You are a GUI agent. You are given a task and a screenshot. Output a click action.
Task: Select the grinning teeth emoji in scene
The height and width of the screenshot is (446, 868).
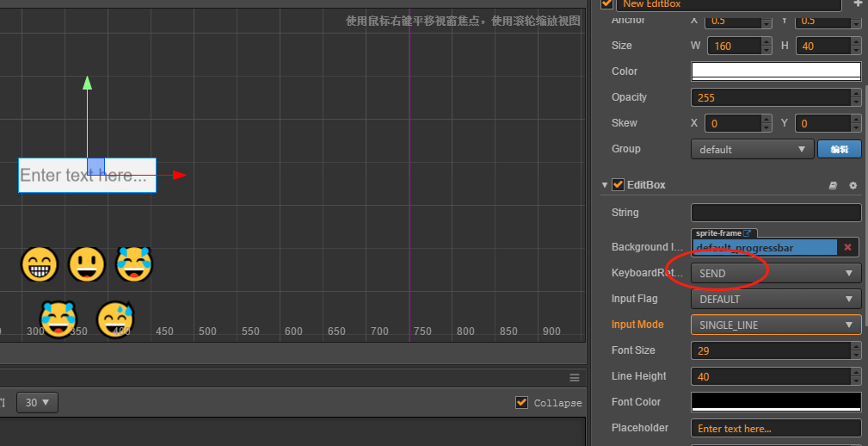pyautogui.click(x=40, y=264)
